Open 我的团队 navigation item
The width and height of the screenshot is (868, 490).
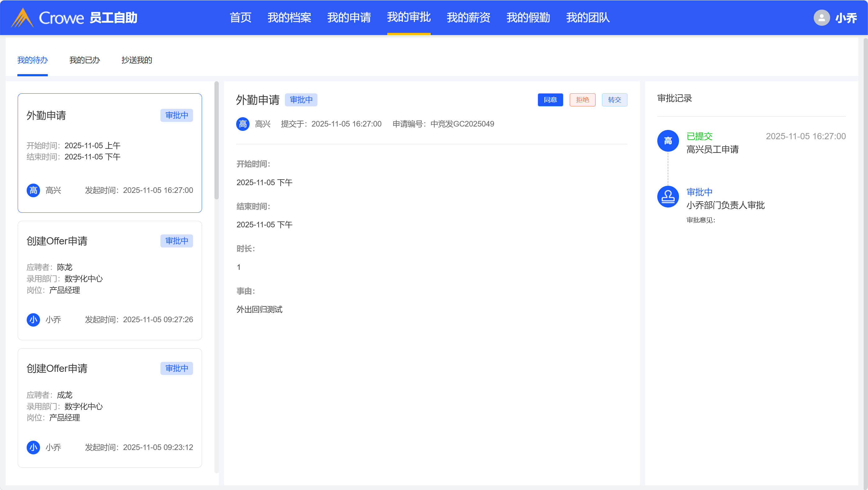587,17
